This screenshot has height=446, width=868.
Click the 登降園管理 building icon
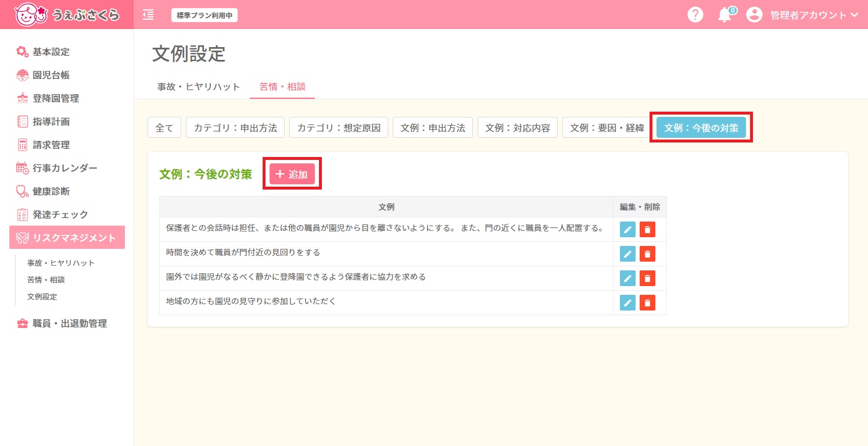point(23,98)
